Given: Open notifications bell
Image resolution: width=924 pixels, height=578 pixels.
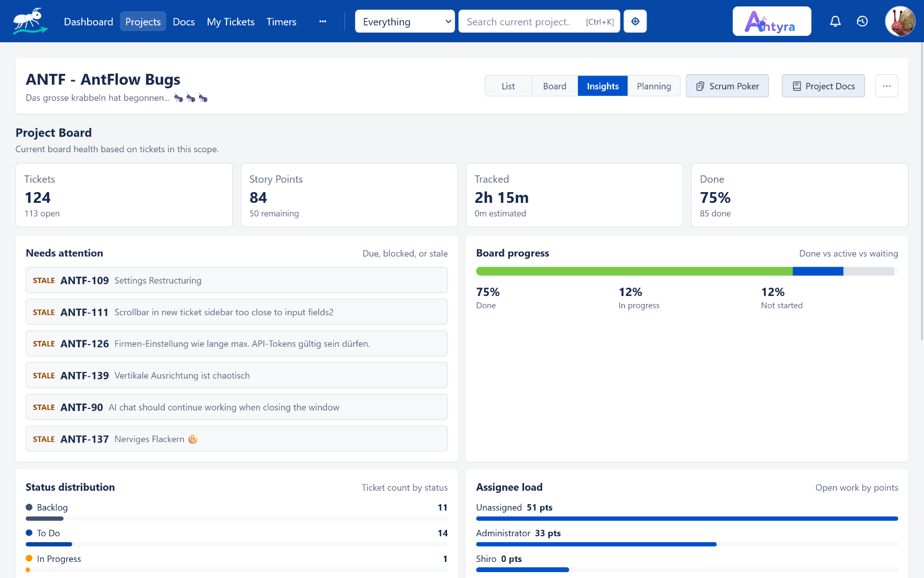Looking at the screenshot, I should tap(835, 21).
